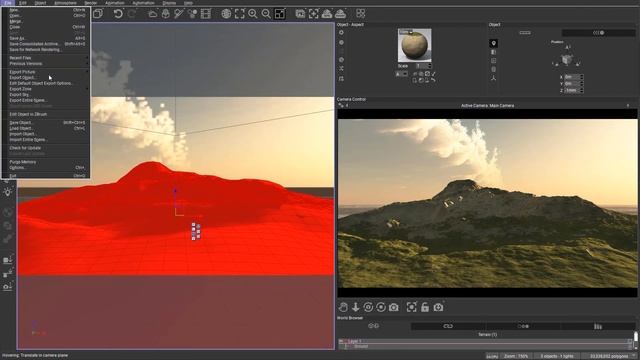This screenshot has height=360, width=640.
Task: Choose Save As from File menu
Action: pyautogui.click(x=46, y=38)
